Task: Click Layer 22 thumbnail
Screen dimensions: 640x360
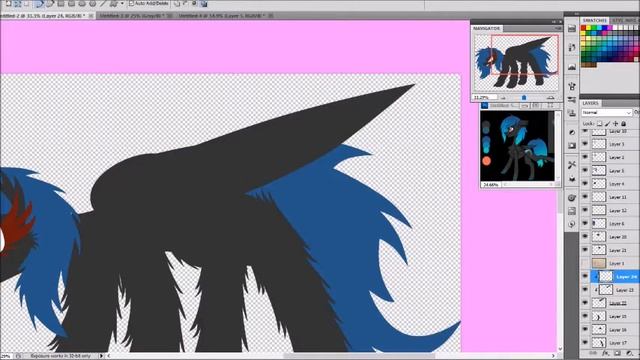Action: [x=599, y=303]
